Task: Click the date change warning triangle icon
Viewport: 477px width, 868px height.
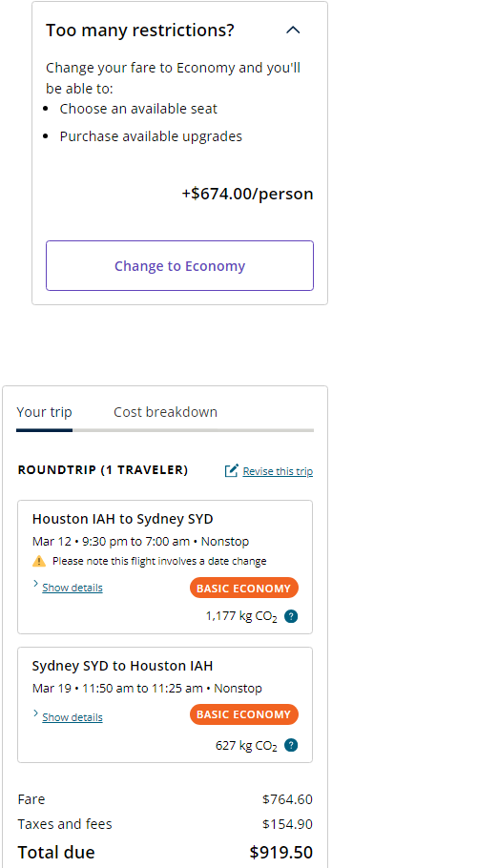Action: (x=39, y=561)
